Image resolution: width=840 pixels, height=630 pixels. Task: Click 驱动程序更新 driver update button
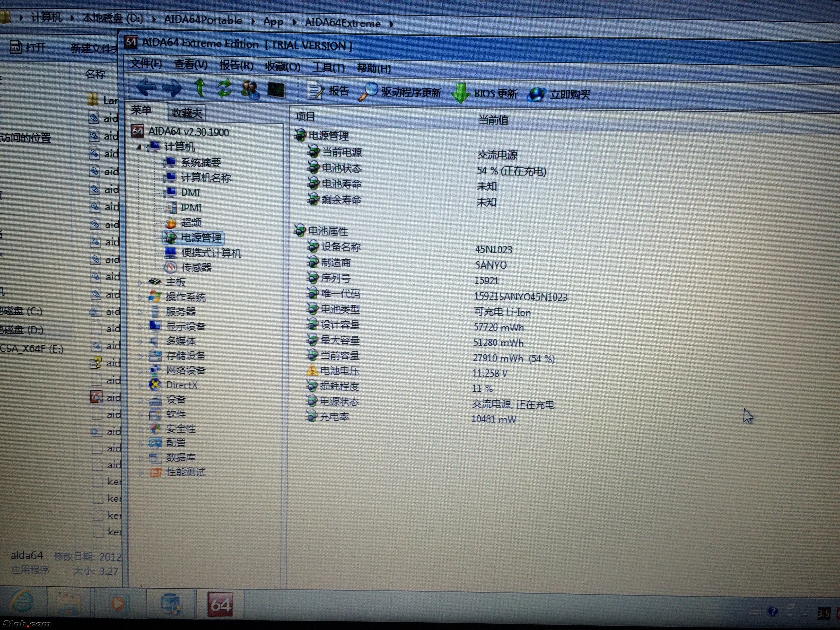[401, 92]
